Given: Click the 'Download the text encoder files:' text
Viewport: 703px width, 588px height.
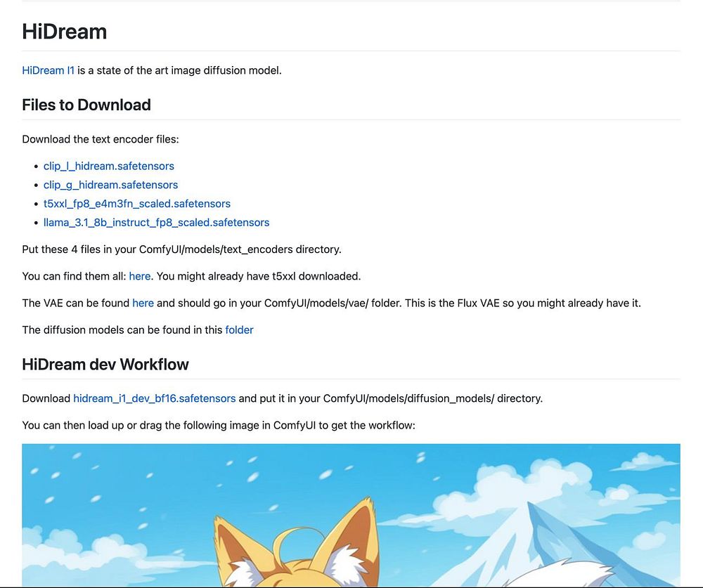Looking at the screenshot, I should [x=101, y=139].
